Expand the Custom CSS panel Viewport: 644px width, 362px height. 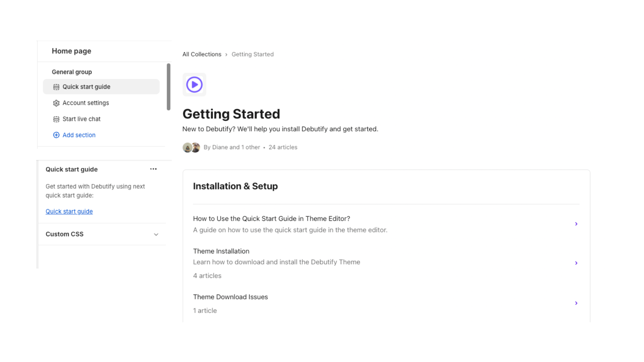(156, 234)
